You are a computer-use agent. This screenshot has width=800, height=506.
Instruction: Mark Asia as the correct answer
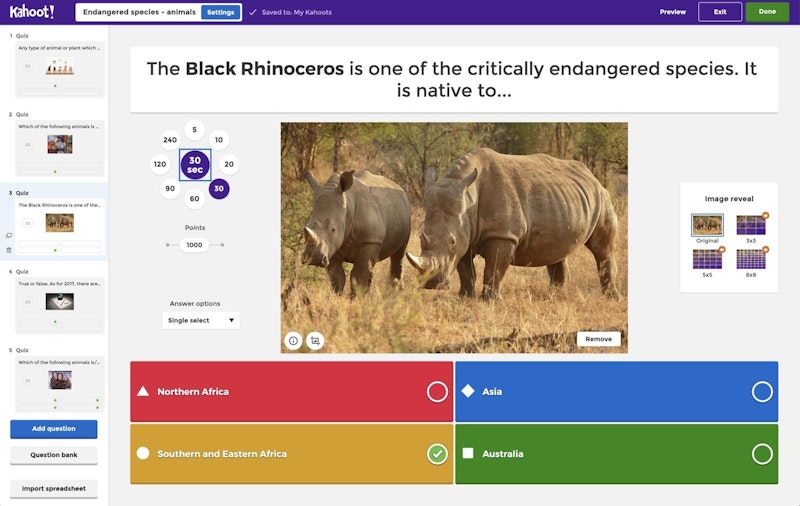[762, 392]
